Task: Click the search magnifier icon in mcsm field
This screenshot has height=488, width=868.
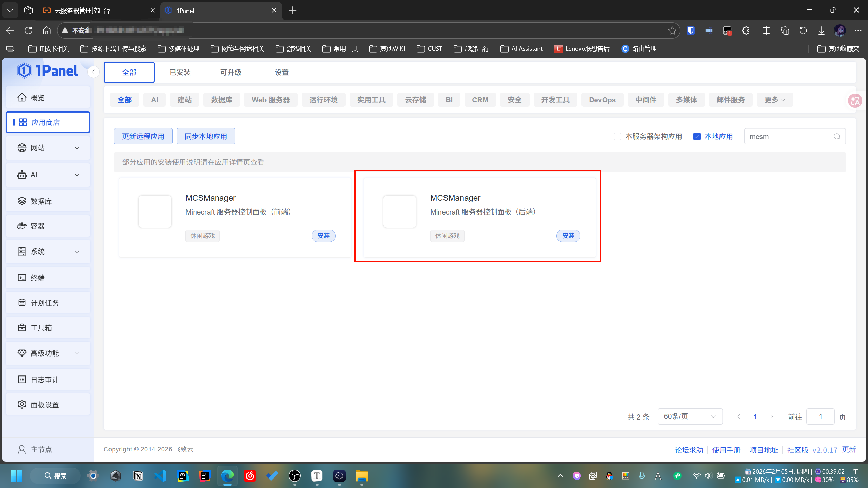Action: 837,137
